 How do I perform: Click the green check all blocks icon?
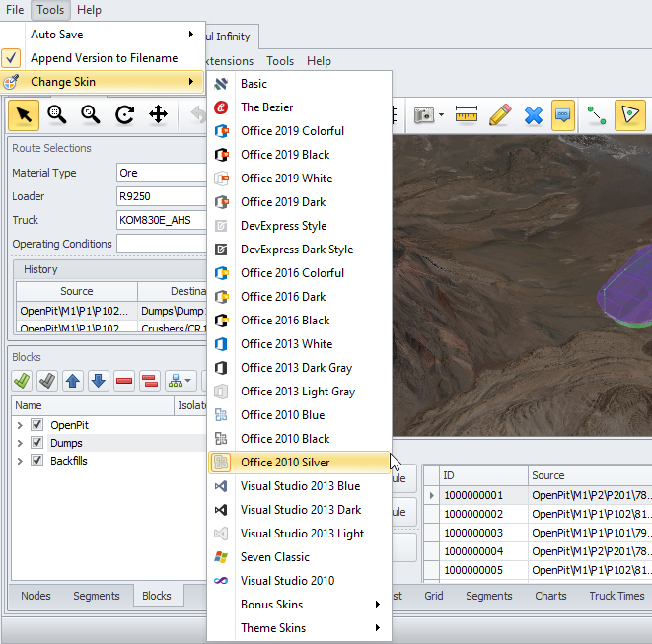(x=22, y=381)
